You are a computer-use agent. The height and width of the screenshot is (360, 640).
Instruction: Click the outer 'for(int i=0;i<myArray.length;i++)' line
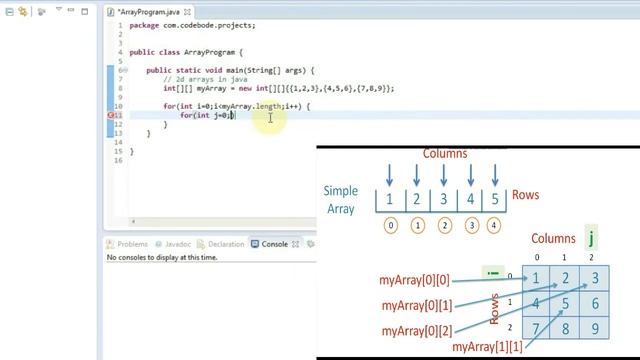(x=237, y=106)
